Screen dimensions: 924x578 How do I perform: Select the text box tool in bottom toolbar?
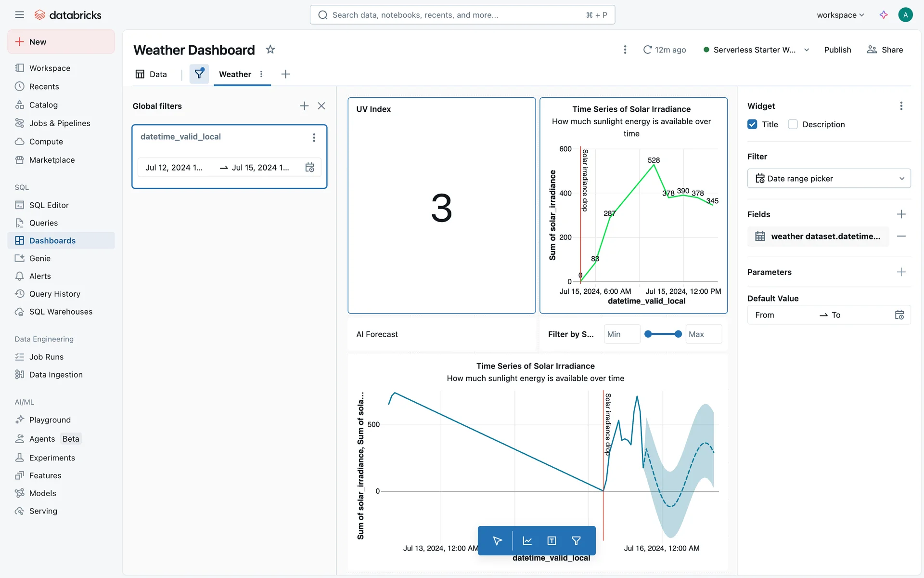[552, 541]
